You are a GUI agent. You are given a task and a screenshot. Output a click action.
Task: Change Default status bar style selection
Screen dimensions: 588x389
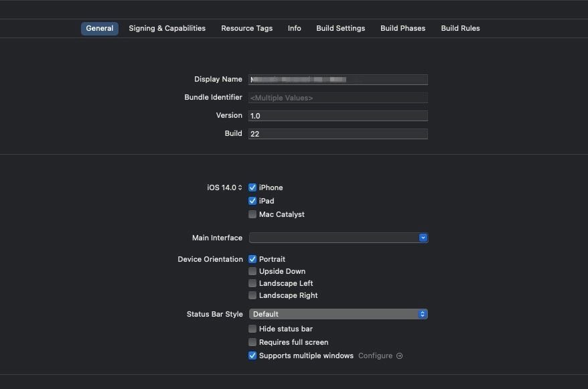coord(338,314)
